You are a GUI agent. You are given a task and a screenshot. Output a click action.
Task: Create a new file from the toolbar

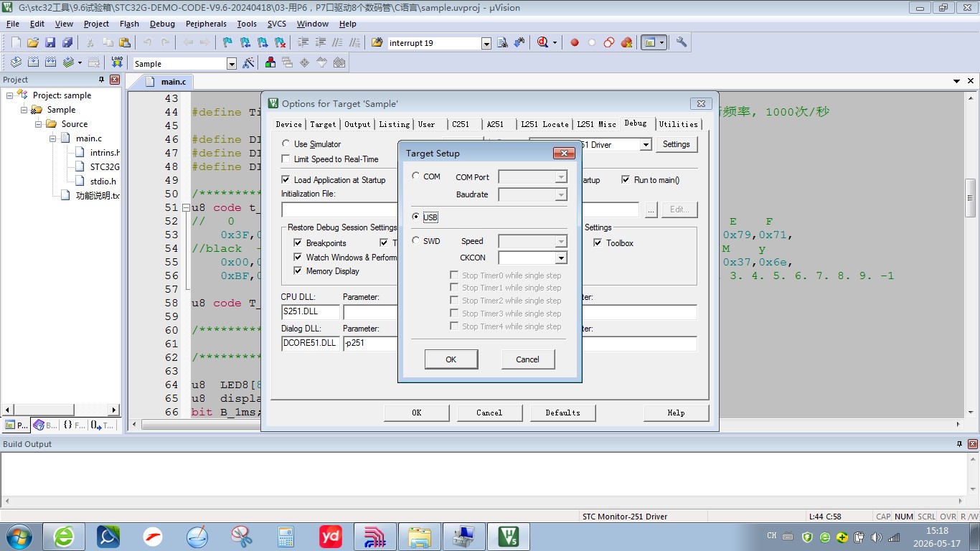point(16,43)
